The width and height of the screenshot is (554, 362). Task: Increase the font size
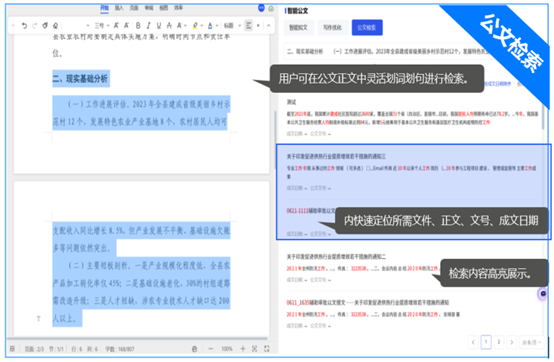[116, 25]
